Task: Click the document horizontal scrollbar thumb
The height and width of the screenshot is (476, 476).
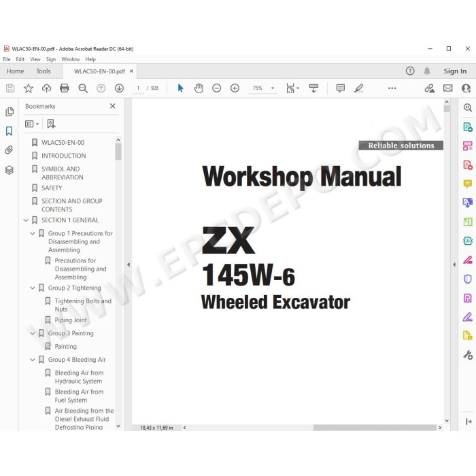Action: [375, 428]
